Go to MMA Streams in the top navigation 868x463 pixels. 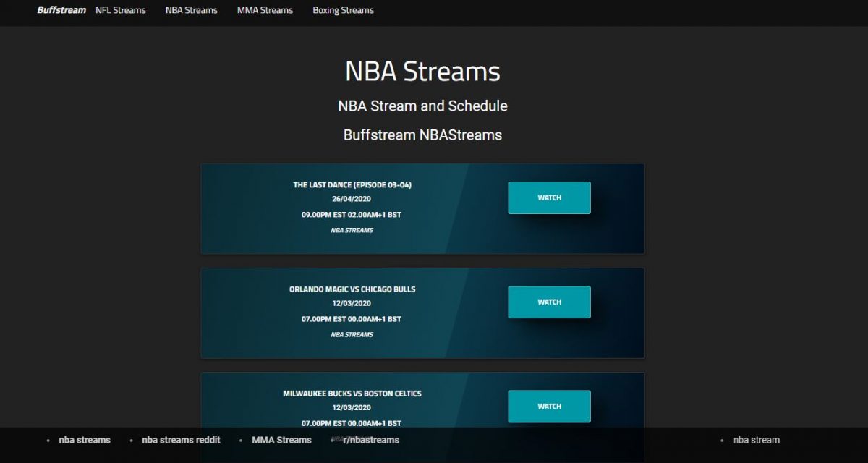coord(265,10)
